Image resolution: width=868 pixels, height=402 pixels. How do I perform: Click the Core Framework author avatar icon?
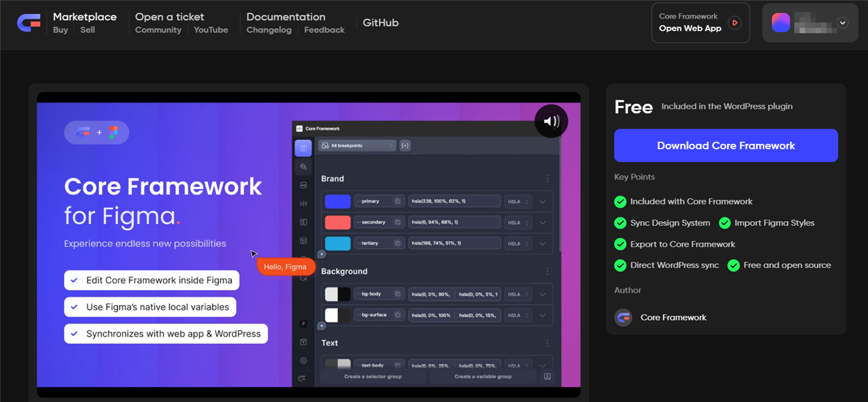pos(623,318)
